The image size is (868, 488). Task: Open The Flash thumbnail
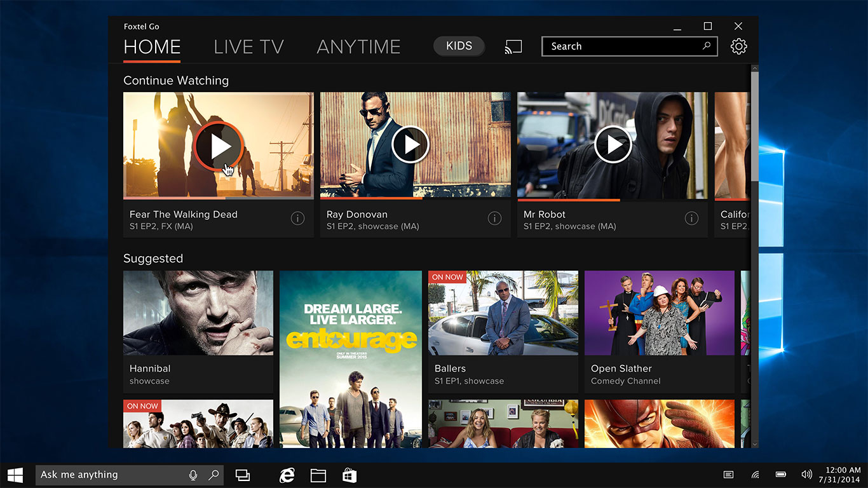pyautogui.click(x=660, y=424)
